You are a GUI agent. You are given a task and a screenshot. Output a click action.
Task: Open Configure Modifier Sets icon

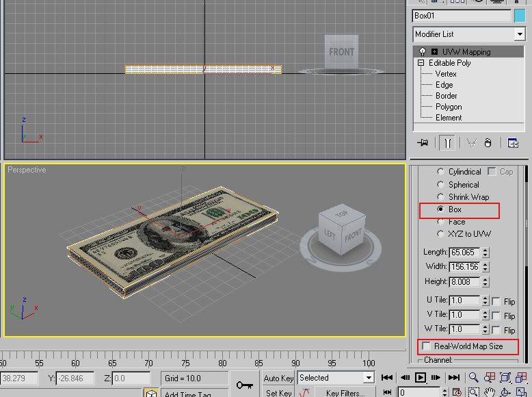tap(513, 143)
